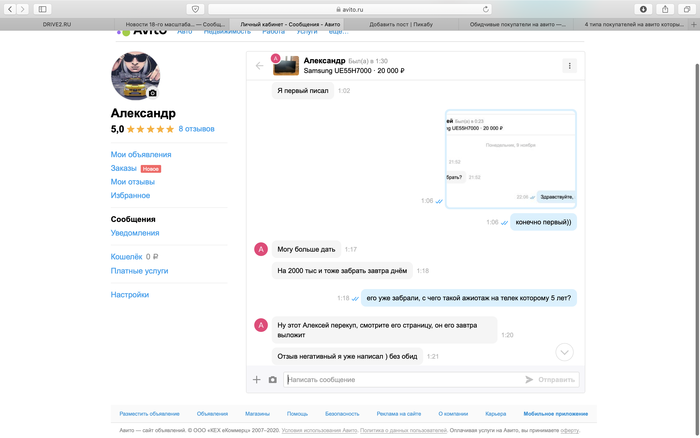The height and width of the screenshot is (438, 700).
Task: Click the Отправить send button
Action: click(x=550, y=380)
